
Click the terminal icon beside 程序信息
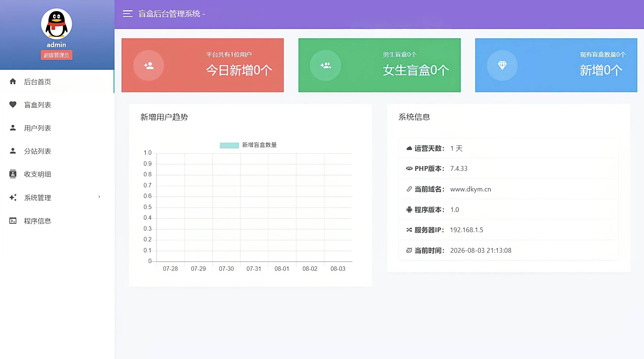point(13,221)
